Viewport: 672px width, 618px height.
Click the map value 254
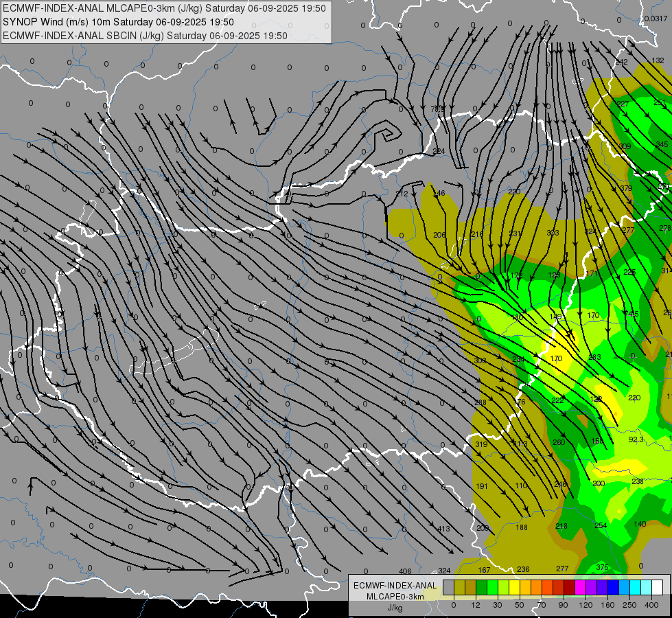point(601,525)
